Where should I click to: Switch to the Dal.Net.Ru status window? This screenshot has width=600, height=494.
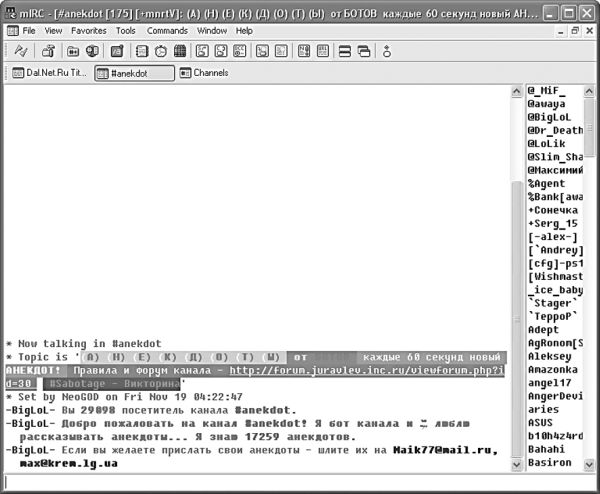48,73
